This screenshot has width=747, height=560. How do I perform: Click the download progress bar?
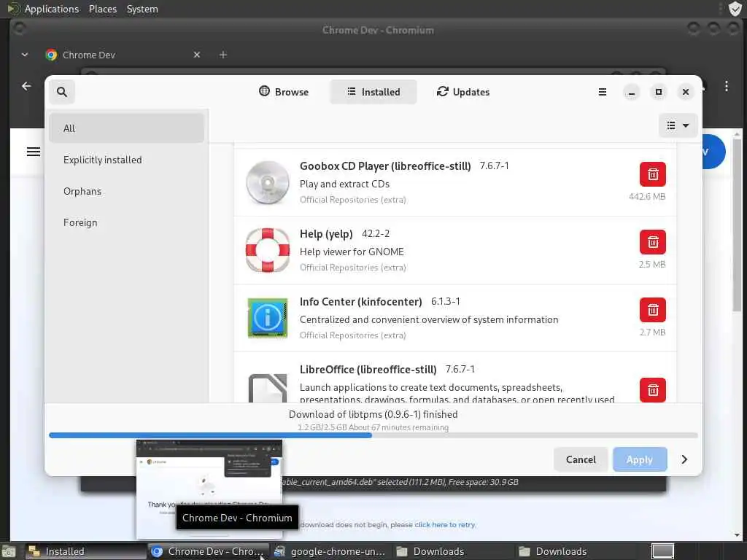pyautogui.click(x=373, y=435)
